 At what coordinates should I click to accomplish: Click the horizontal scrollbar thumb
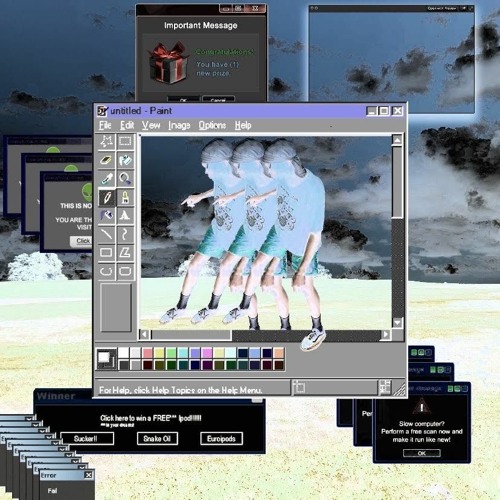click(191, 335)
